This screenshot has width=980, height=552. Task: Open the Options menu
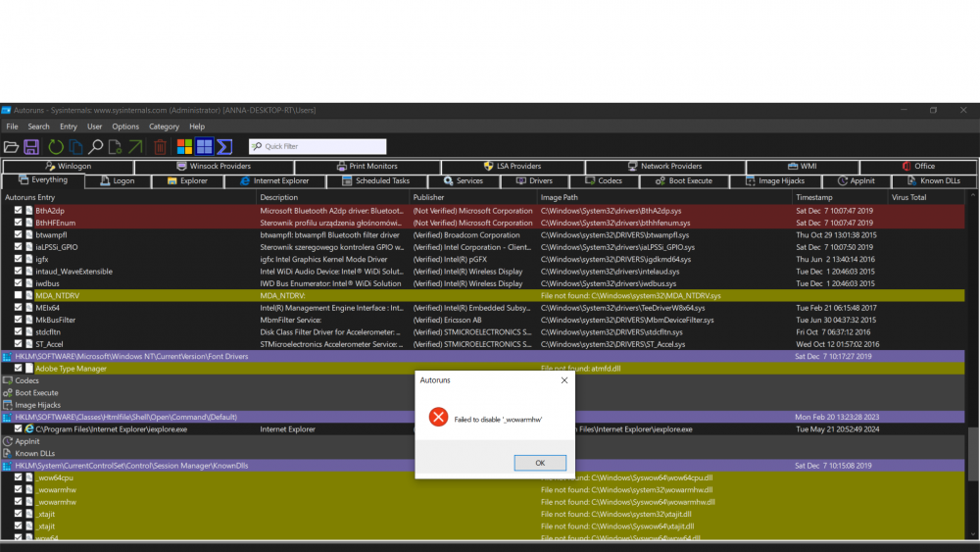point(125,126)
